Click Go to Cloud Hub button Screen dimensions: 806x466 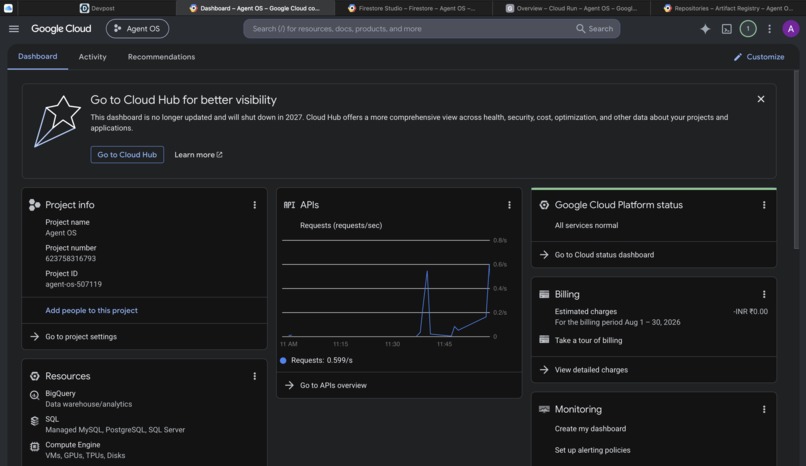point(127,155)
